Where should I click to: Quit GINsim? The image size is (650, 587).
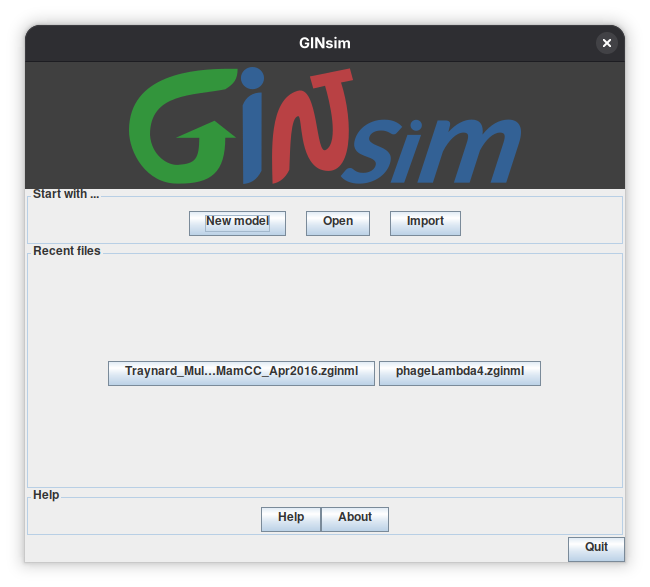[x=596, y=549]
